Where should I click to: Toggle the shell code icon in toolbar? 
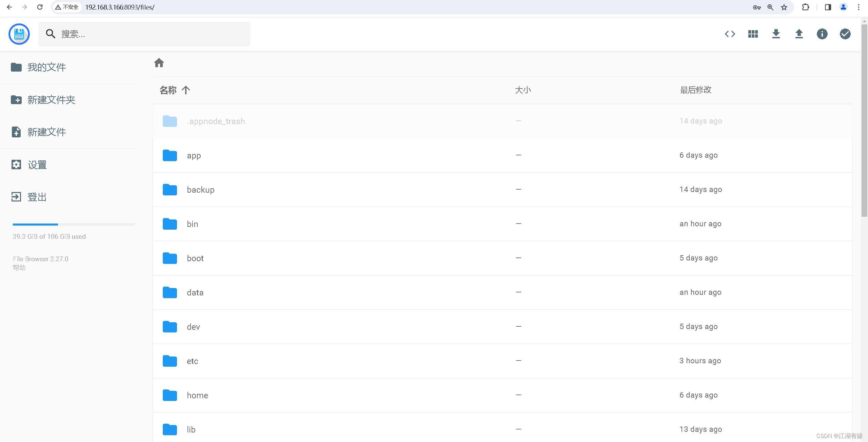point(730,34)
